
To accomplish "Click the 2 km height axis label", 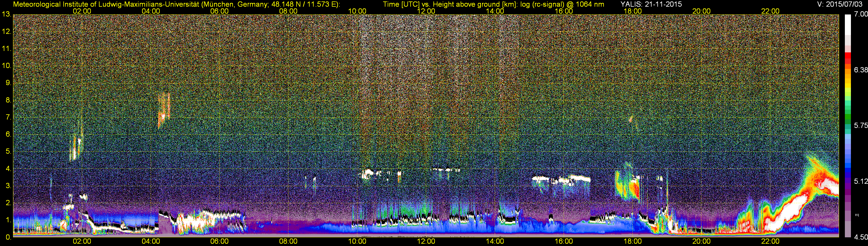I will click(x=9, y=203).
